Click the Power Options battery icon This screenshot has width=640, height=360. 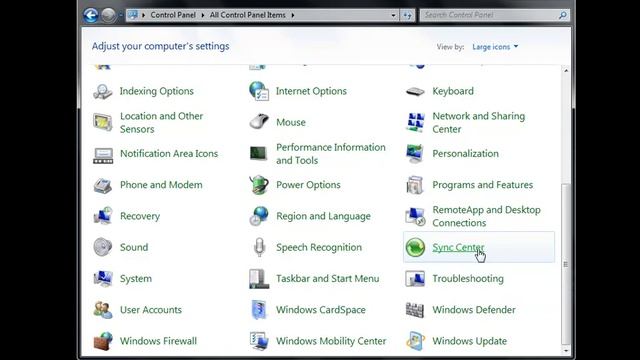coord(259,184)
